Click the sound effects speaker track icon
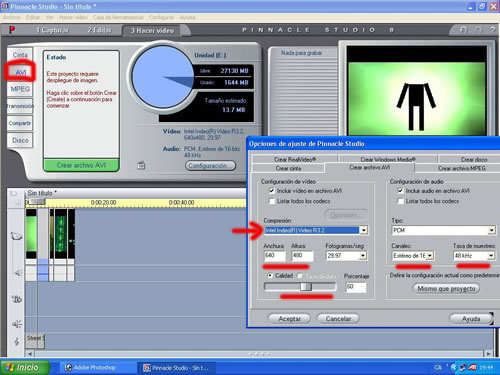This screenshot has width=500, height=375. pyautogui.click(x=17, y=324)
